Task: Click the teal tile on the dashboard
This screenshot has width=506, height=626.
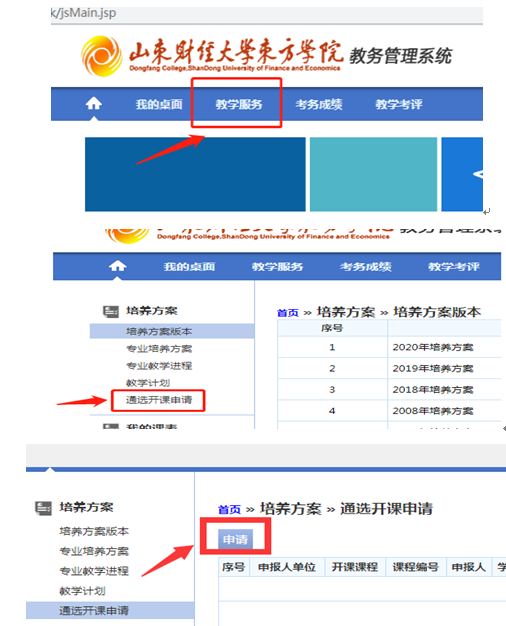Action: click(373, 174)
